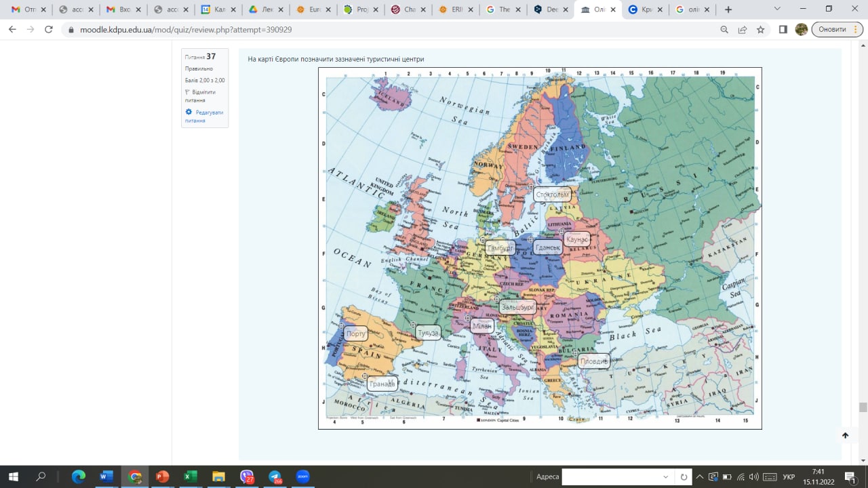Bookmark this page with the star icon
The width and height of the screenshot is (868, 488).
761,30
